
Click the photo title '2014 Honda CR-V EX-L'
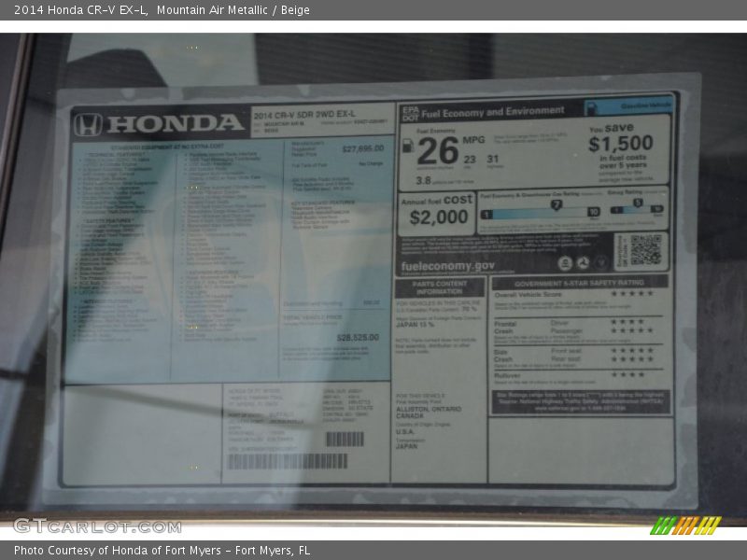click(80, 9)
